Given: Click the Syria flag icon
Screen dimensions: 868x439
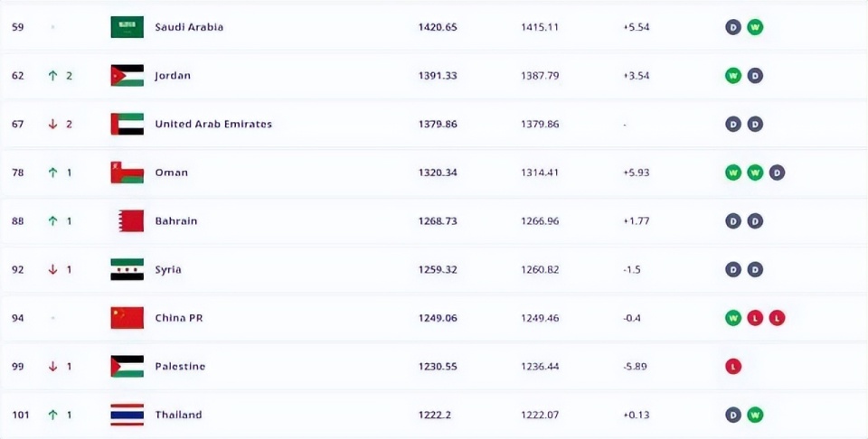Looking at the screenshot, I should [x=127, y=269].
